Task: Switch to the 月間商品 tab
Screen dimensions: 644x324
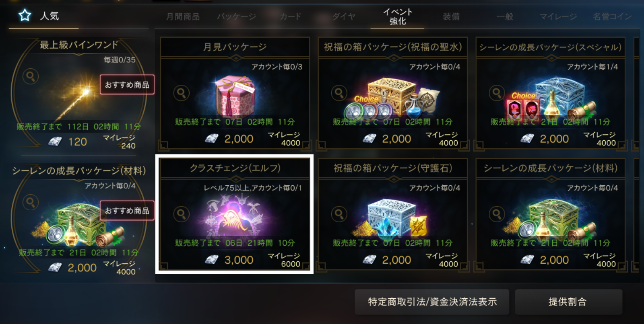Action: 183,16
